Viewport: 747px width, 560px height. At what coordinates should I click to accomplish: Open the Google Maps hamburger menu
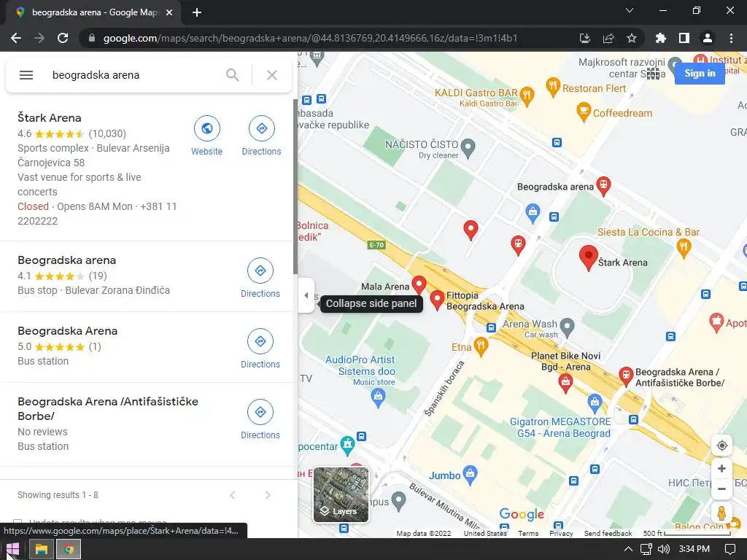coord(26,75)
